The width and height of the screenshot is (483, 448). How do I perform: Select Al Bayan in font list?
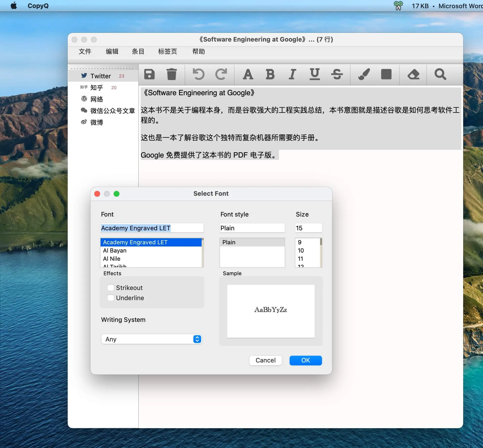151,250
